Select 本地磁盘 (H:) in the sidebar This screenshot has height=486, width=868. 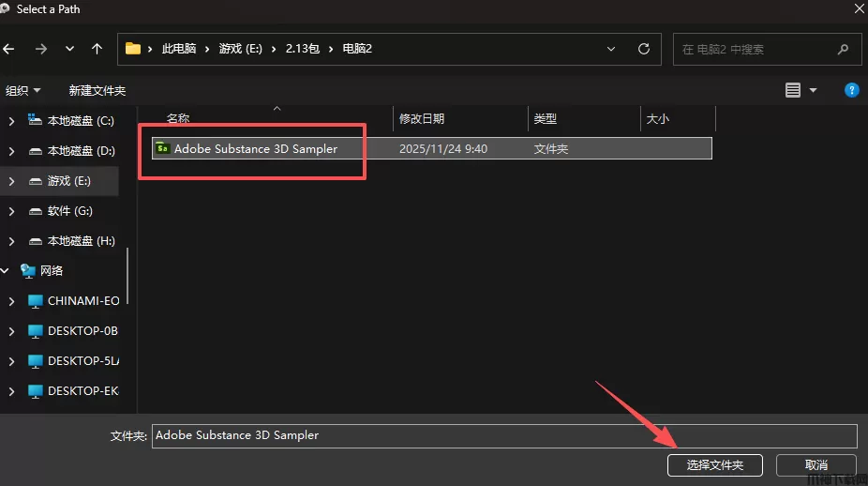click(81, 240)
